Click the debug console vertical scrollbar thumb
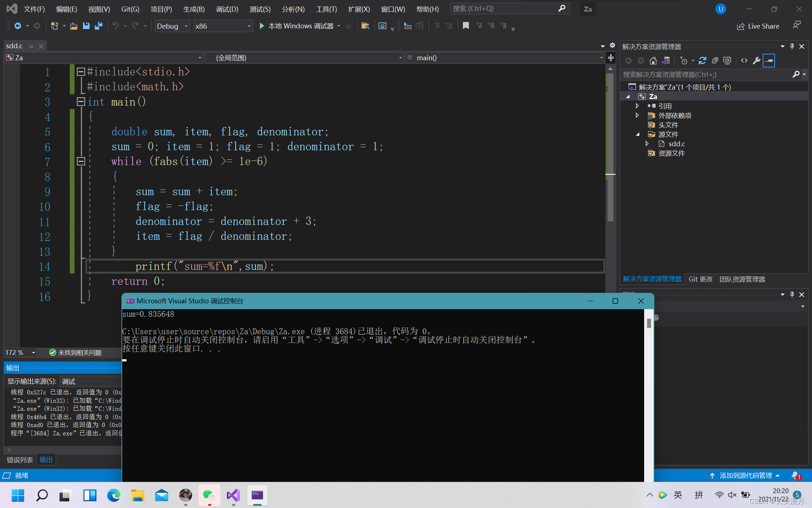 pyautogui.click(x=649, y=323)
